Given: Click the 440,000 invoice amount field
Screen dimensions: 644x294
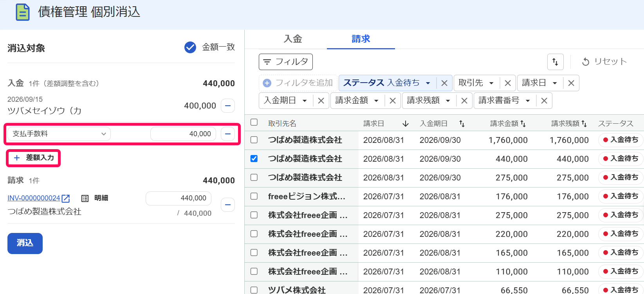Looking at the screenshot, I should (x=179, y=198).
